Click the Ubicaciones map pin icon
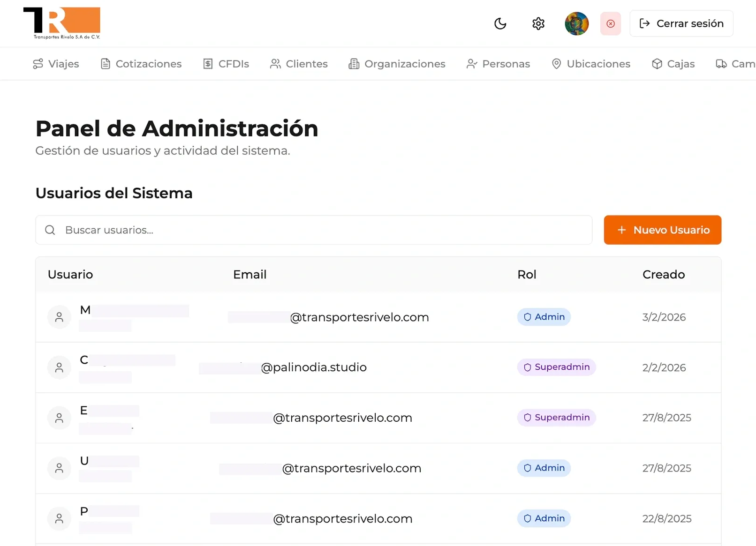 tap(556, 64)
